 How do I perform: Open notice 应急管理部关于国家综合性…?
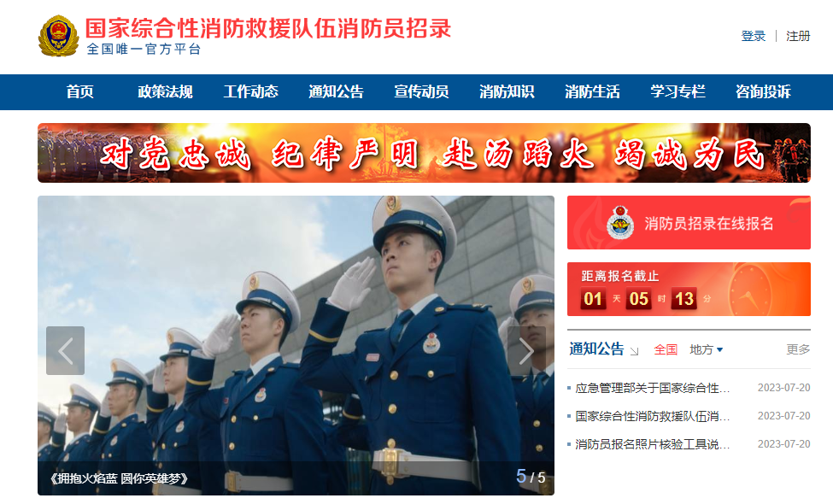pyautogui.click(x=653, y=388)
